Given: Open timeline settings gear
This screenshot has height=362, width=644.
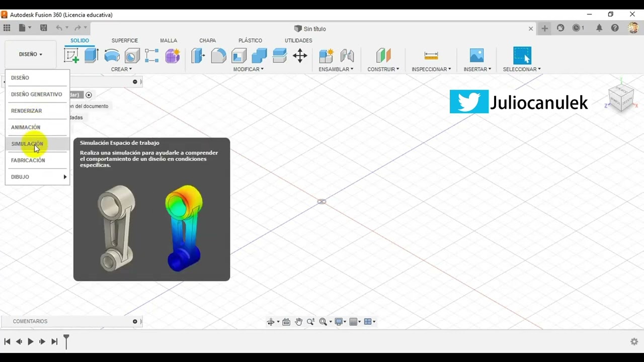Looking at the screenshot, I should pos(634,341).
